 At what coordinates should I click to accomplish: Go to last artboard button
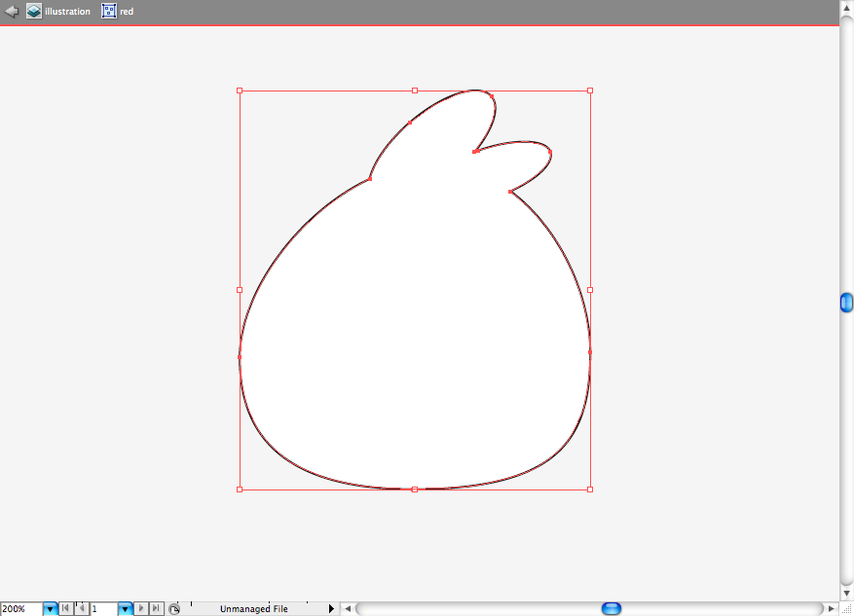[157, 608]
